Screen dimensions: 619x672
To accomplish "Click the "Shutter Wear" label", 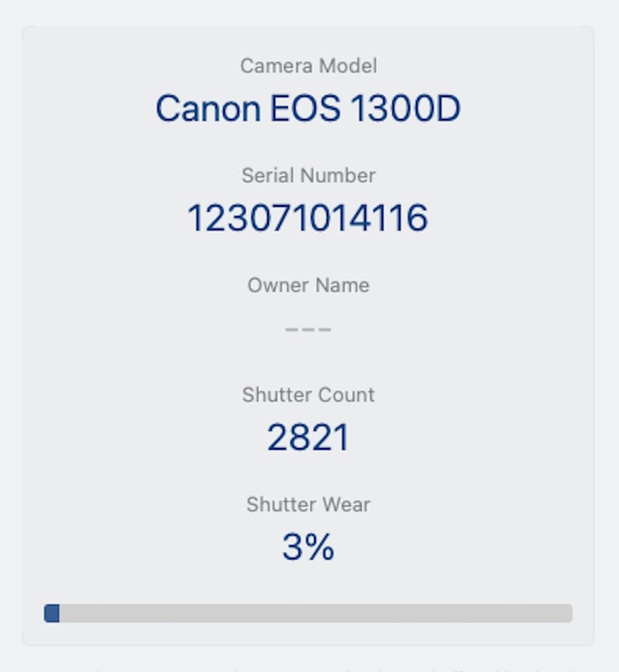I will click(x=308, y=505).
